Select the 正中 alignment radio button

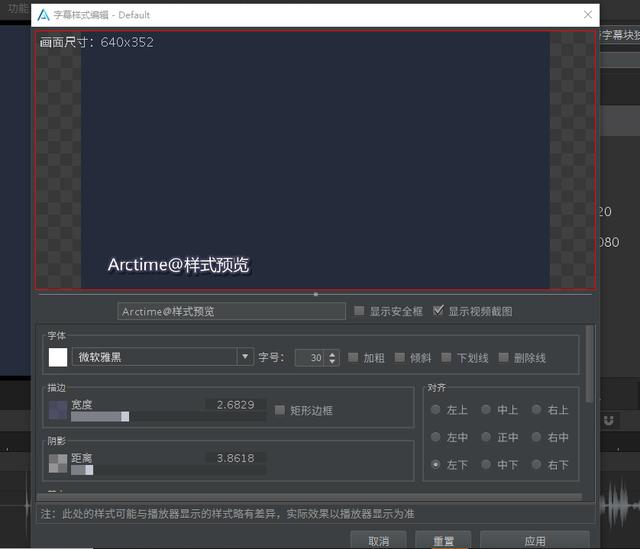point(486,437)
